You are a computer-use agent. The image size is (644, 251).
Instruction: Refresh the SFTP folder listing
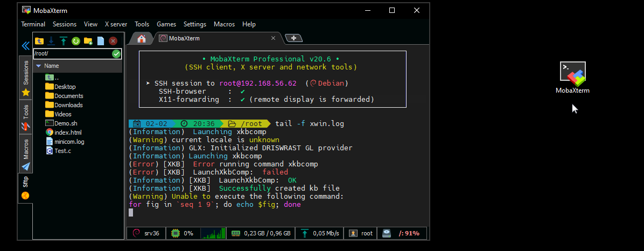pyautogui.click(x=75, y=41)
